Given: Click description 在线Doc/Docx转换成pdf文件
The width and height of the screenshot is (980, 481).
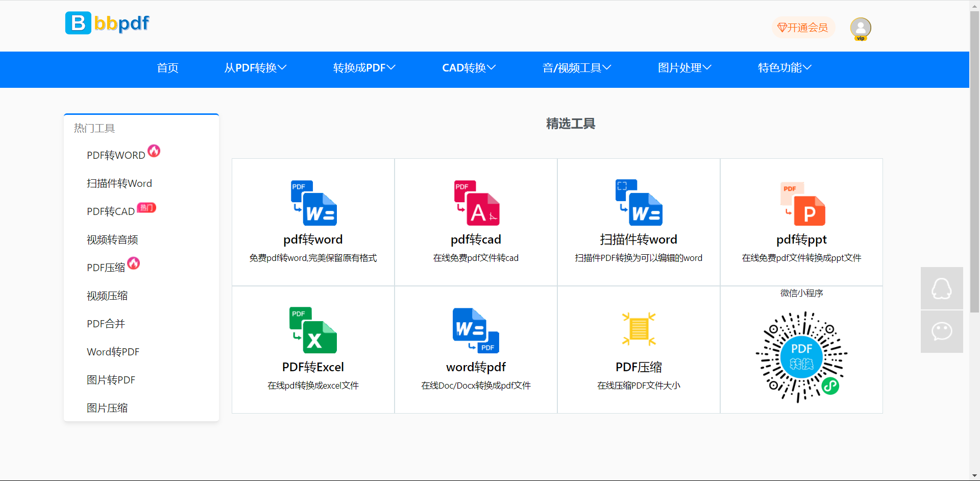Looking at the screenshot, I should (476, 386).
